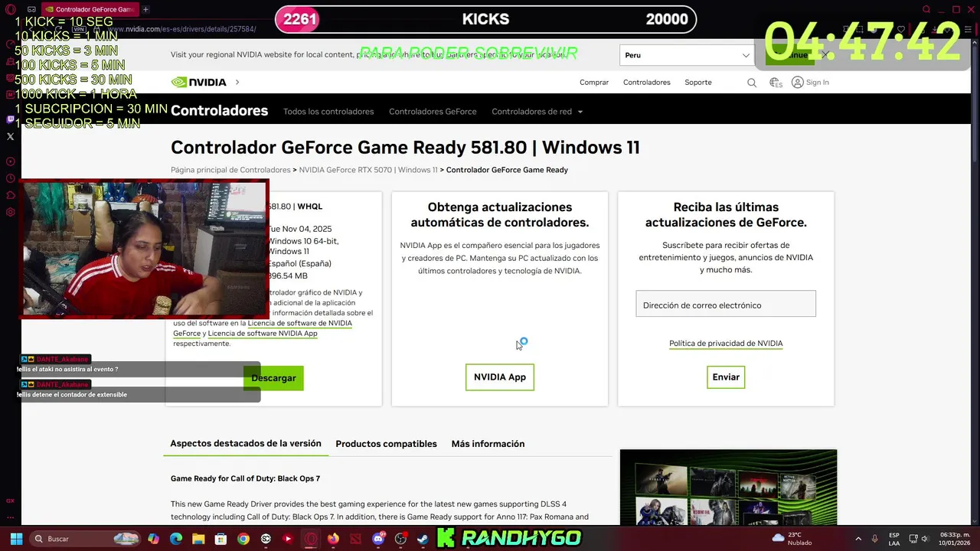Select Aspectos destacados de la versión tab

tap(246, 444)
